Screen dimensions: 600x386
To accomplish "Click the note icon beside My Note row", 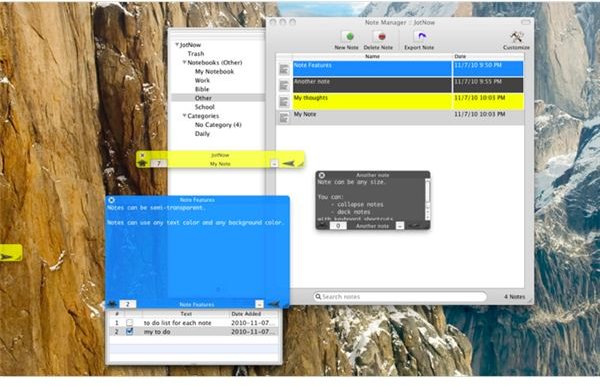I will [x=284, y=117].
